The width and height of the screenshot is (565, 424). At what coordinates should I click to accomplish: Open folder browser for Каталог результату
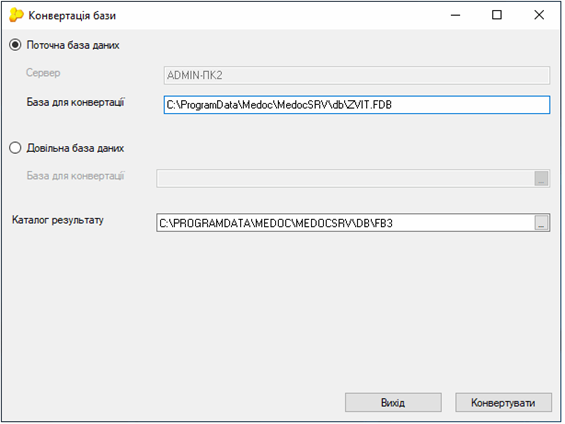(542, 223)
